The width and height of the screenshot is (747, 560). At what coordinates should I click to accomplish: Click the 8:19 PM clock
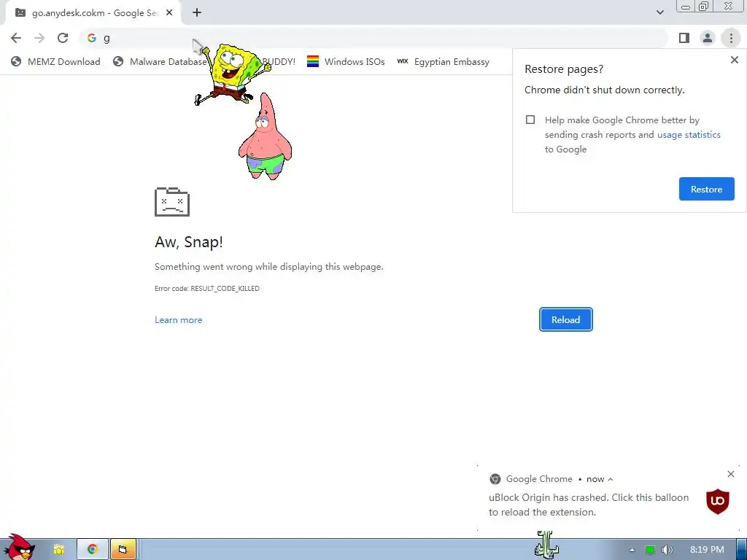pos(707,550)
